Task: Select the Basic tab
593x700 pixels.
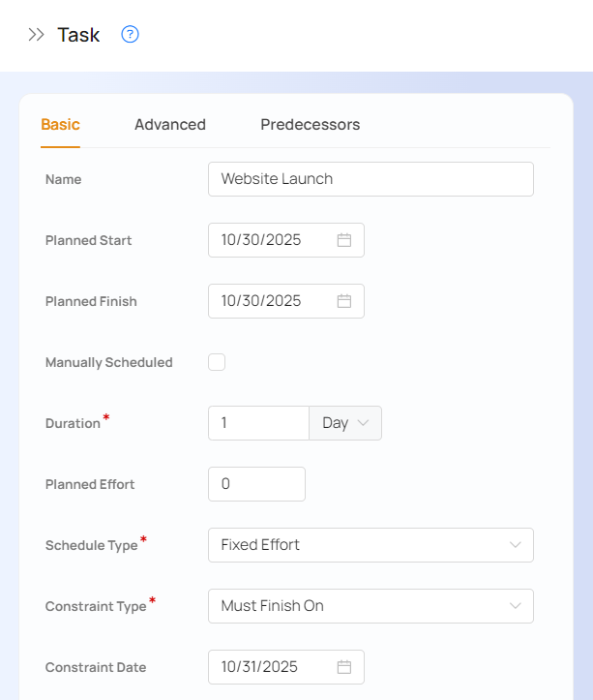Action: [x=60, y=125]
